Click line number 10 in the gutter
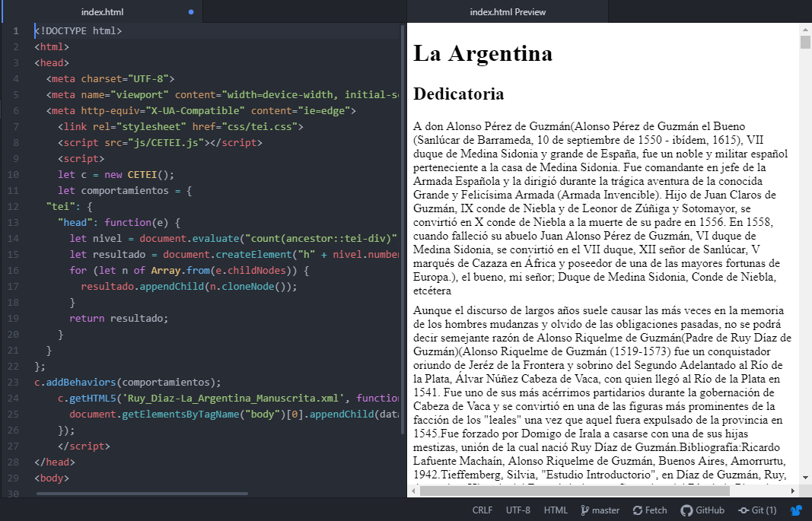This screenshot has width=812, height=521. [14, 174]
